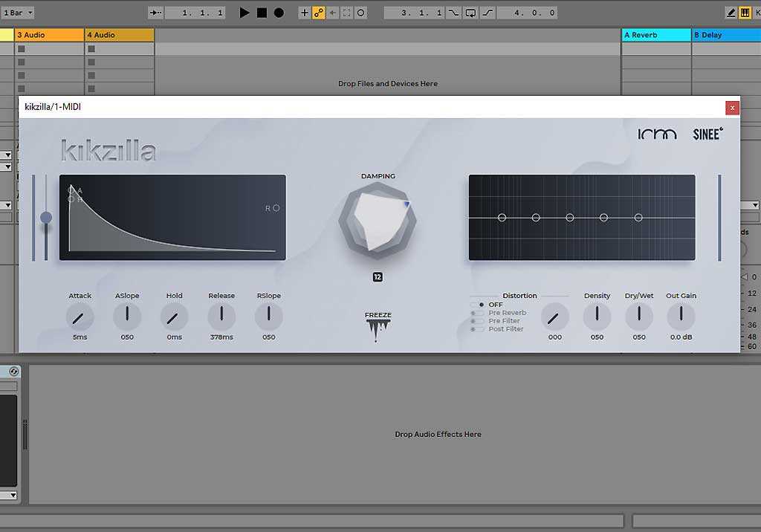The height and width of the screenshot is (532, 761).
Task: Click first clip stop button in 3 Audio
Action: [22, 48]
